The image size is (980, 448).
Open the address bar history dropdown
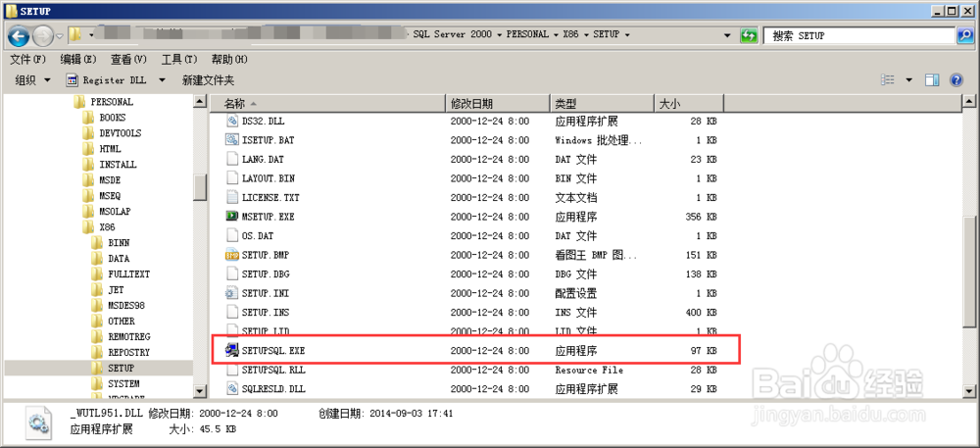tap(727, 35)
